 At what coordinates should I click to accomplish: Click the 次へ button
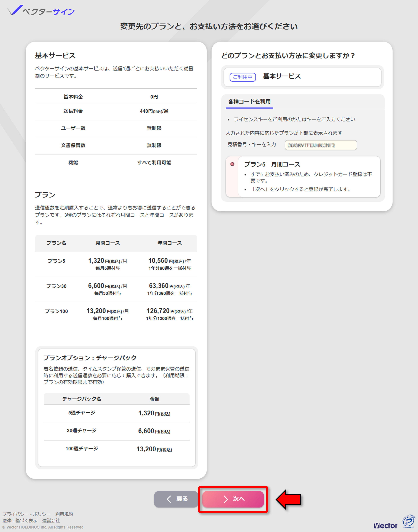point(233,499)
